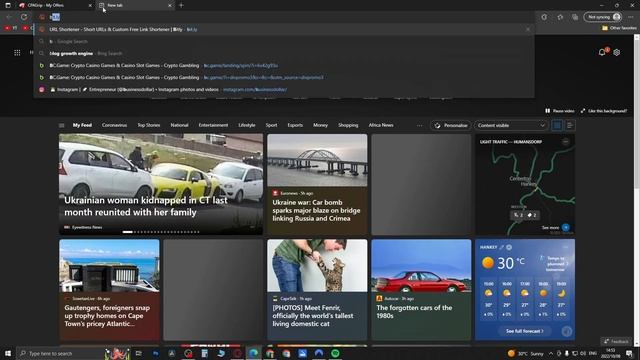The image size is (640, 360).
Task: Open Microsoft Edge taskbar icon
Action: pyautogui.click(x=253, y=353)
